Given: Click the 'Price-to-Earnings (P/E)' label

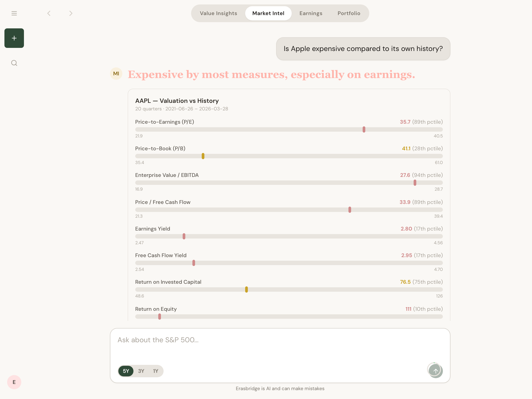Looking at the screenshot, I should coord(164,122).
